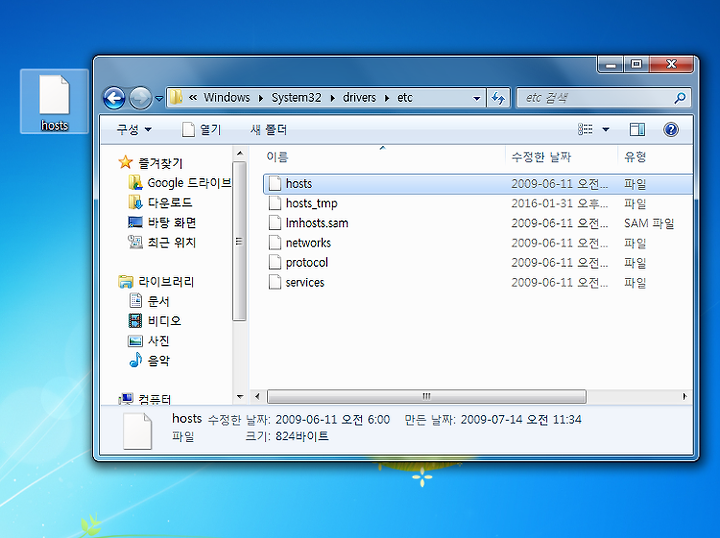Click the forward navigation arrow
The height and width of the screenshot is (538, 720).
tap(141, 98)
